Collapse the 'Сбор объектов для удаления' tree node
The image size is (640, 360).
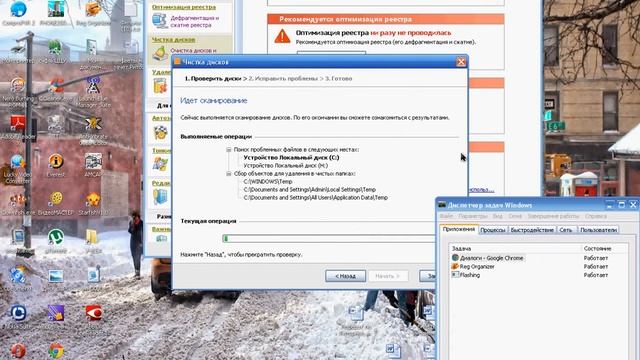pos(229,174)
